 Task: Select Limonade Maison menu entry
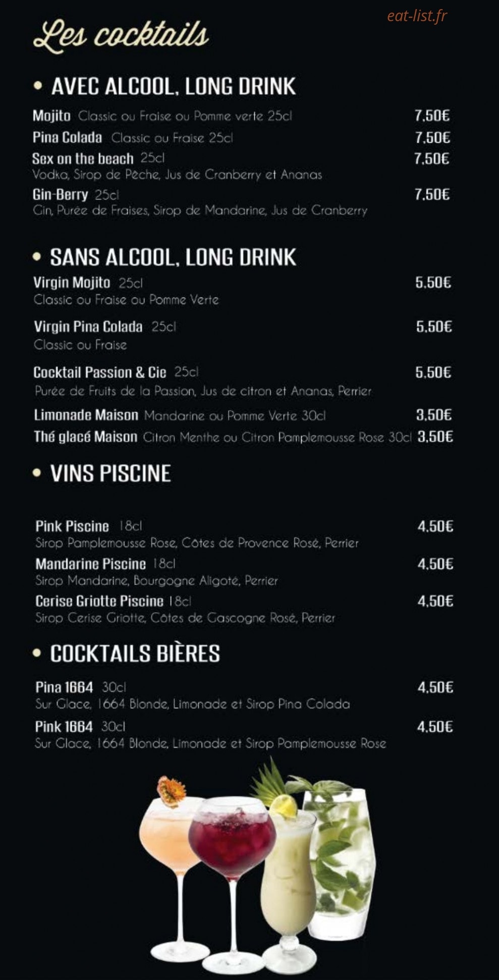click(x=86, y=415)
